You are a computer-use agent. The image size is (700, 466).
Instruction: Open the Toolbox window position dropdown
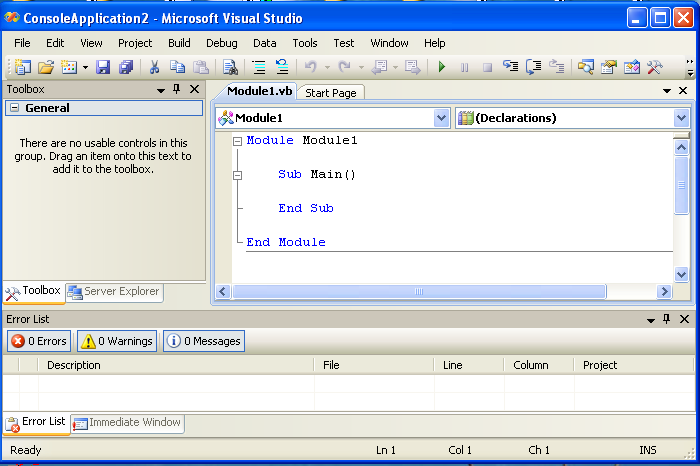coord(161,90)
